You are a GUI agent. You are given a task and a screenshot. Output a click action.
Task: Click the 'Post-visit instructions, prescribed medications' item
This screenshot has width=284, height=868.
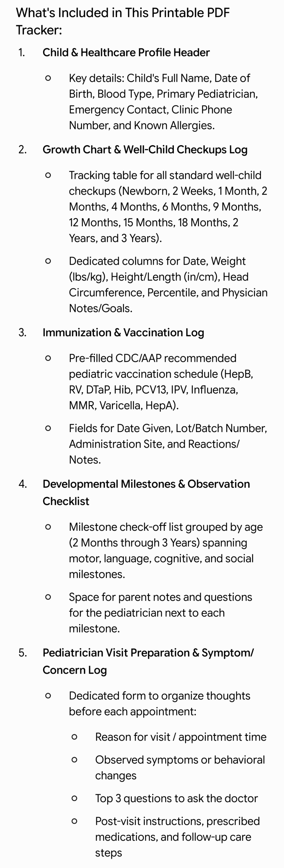178,837
